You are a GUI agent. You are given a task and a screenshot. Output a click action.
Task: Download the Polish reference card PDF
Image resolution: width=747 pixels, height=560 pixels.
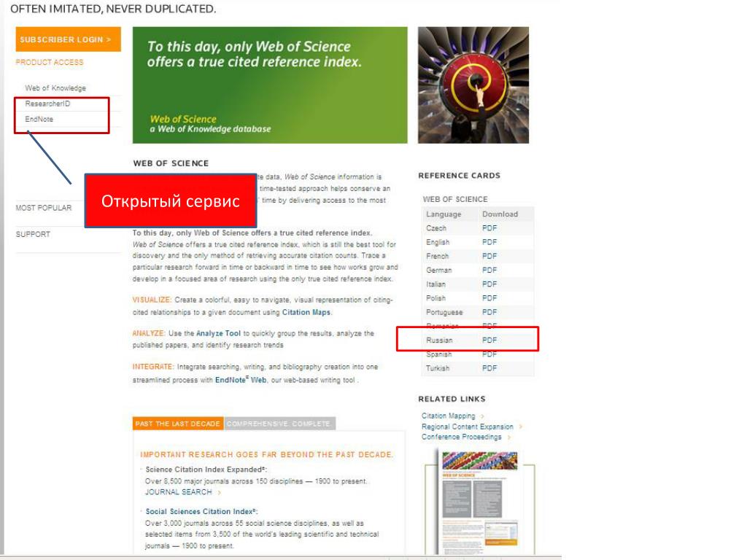coord(489,298)
